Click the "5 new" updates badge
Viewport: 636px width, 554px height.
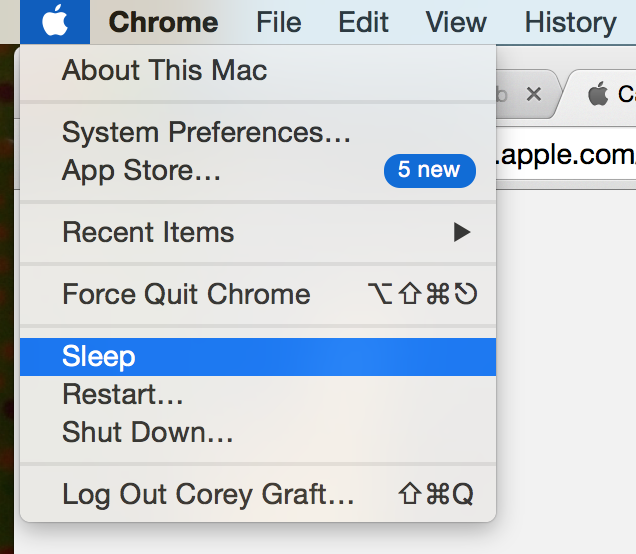pyautogui.click(x=429, y=170)
